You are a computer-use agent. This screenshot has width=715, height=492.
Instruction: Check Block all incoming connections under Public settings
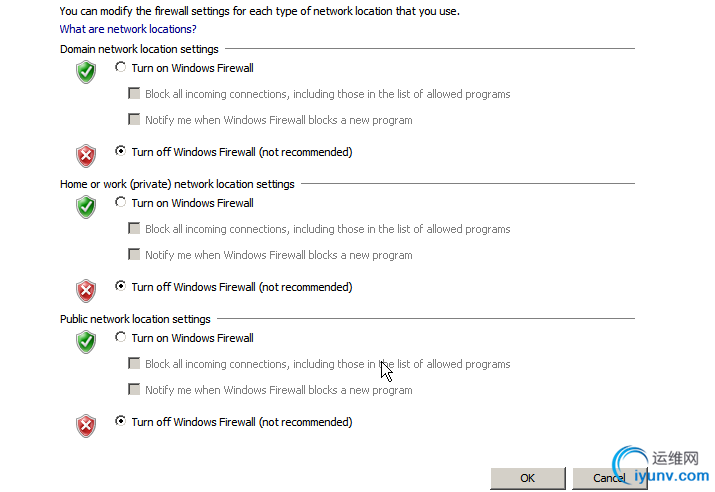[x=135, y=364]
